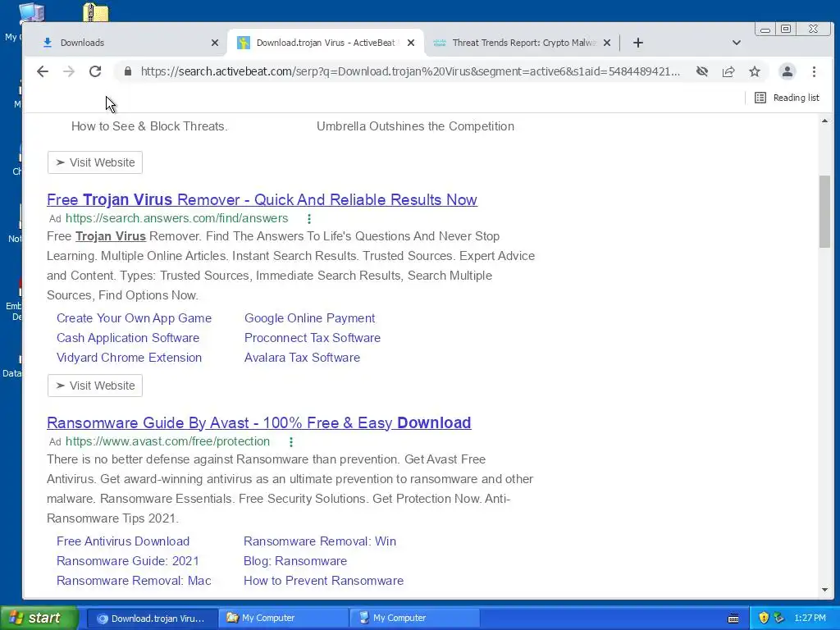Open Ransomware Guide: 2021 link
Image resolution: width=840 pixels, height=630 pixels.
(x=127, y=561)
